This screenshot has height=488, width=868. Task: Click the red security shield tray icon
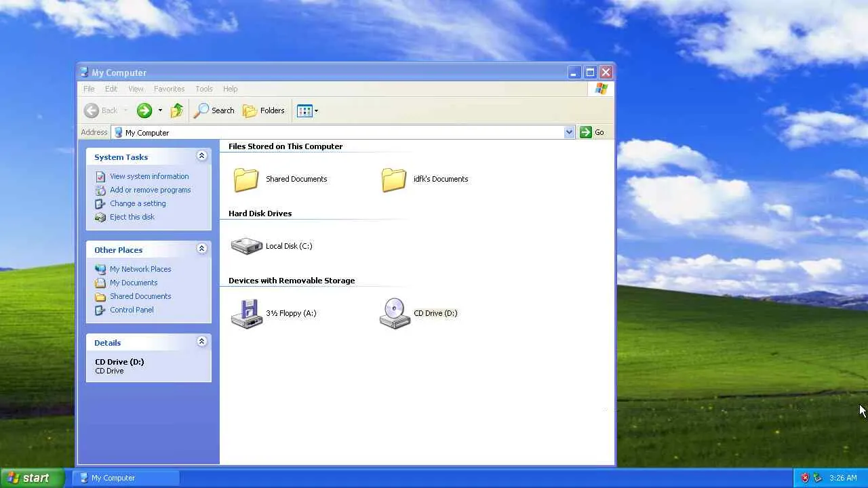pyautogui.click(x=805, y=478)
